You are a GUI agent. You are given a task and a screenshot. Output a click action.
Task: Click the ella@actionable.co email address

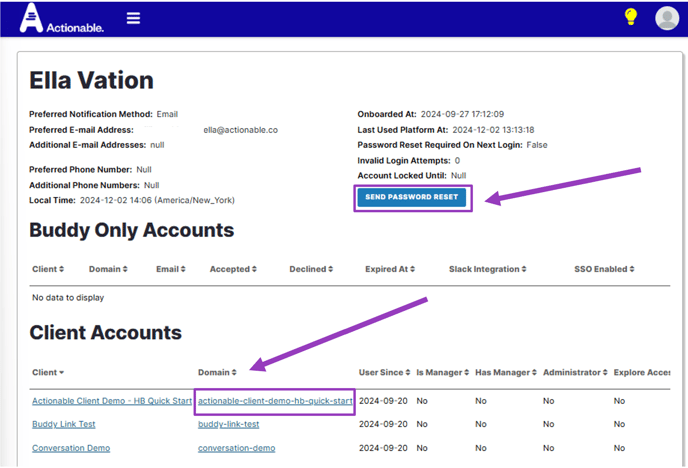pyautogui.click(x=240, y=130)
